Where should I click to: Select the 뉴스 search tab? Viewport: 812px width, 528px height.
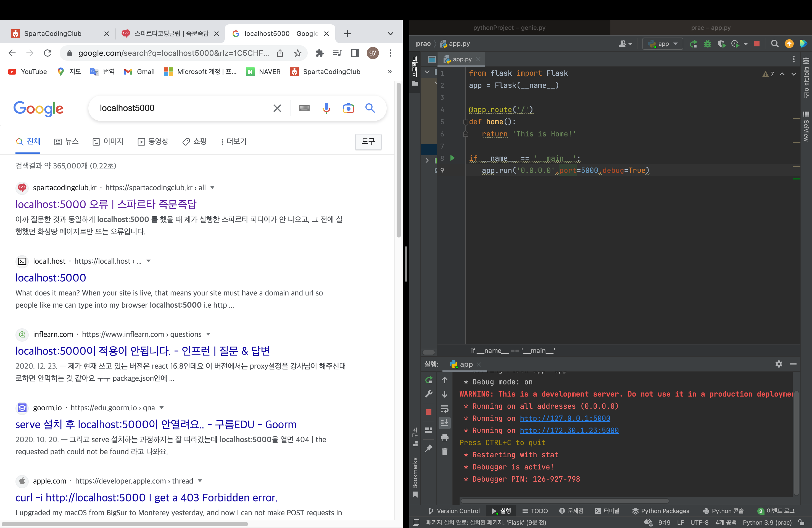tap(67, 141)
